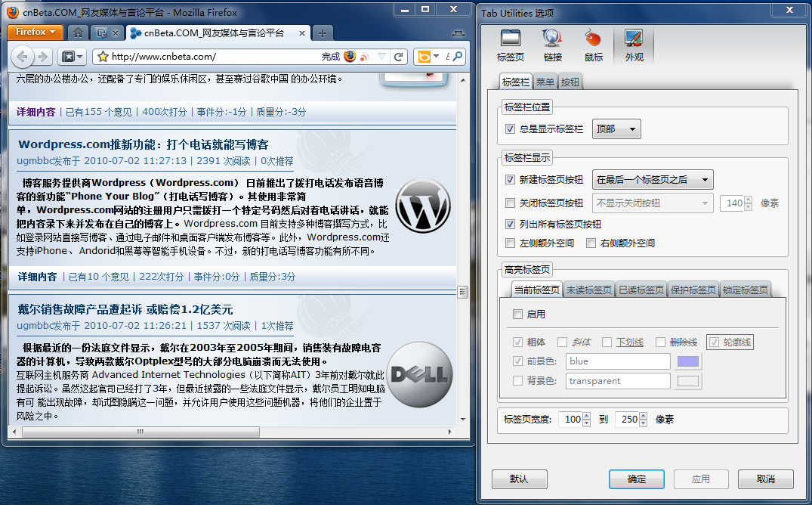Toggle 总是显示标签栏 checkbox
This screenshot has height=505, width=812.
click(x=510, y=129)
